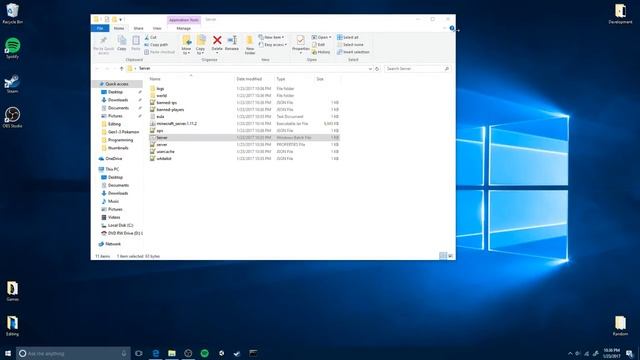Open the Open button dropdown in ribbon
The width and height of the screenshot is (640, 360).
(330, 37)
